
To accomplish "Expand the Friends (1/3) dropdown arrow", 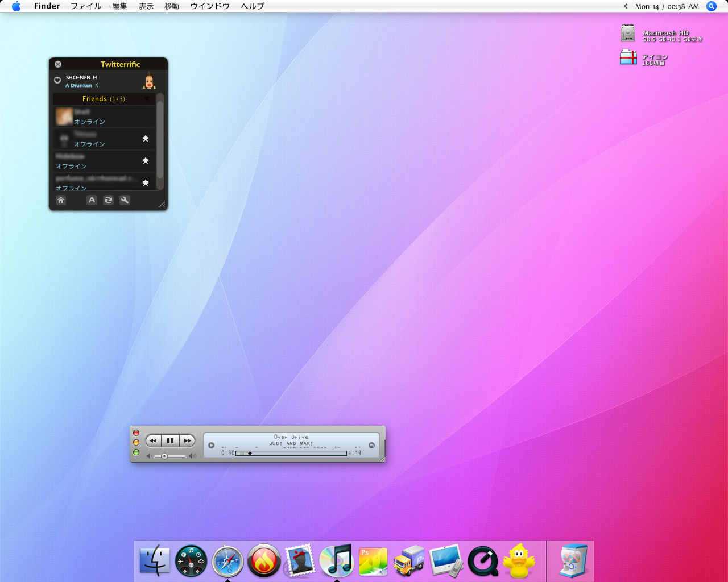I will [x=147, y=99].
